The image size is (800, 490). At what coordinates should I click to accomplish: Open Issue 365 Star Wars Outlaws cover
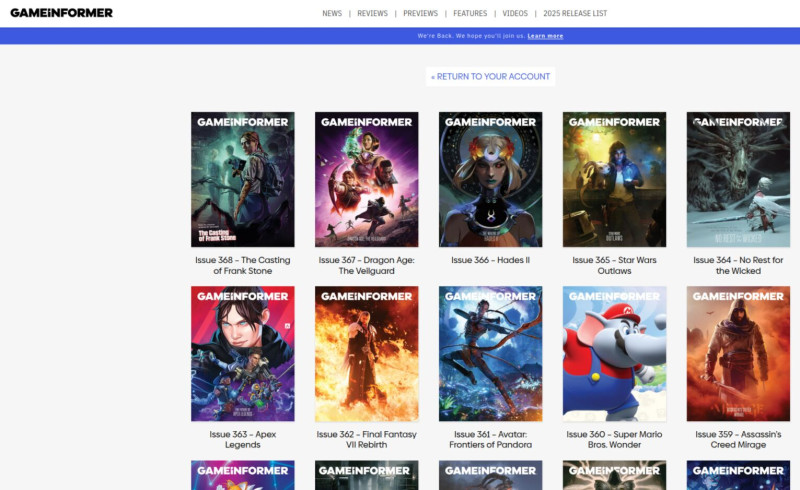(x=614, y=180)
